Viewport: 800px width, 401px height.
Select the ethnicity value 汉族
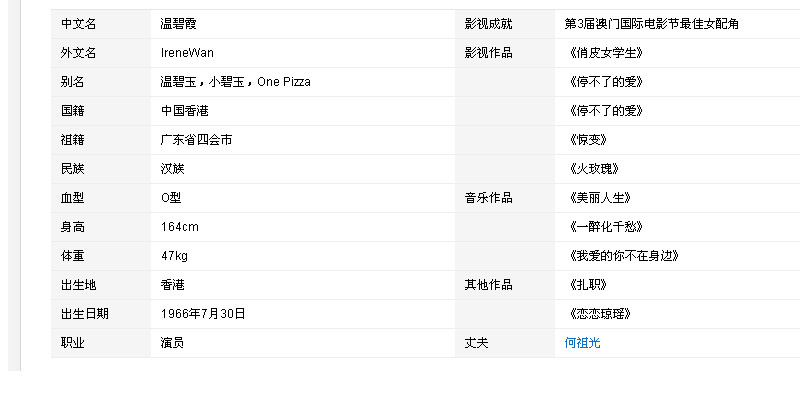click(x=172, y=169)
